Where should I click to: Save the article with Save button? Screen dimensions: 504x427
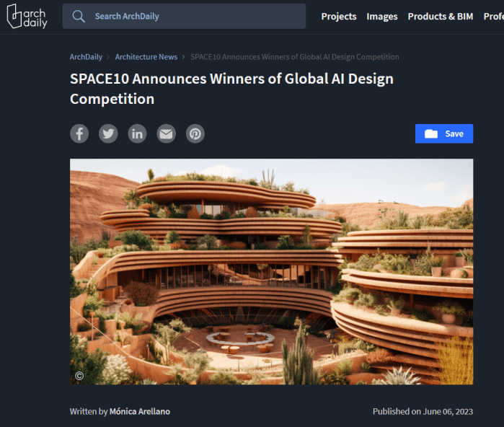(x=444, y=133)
